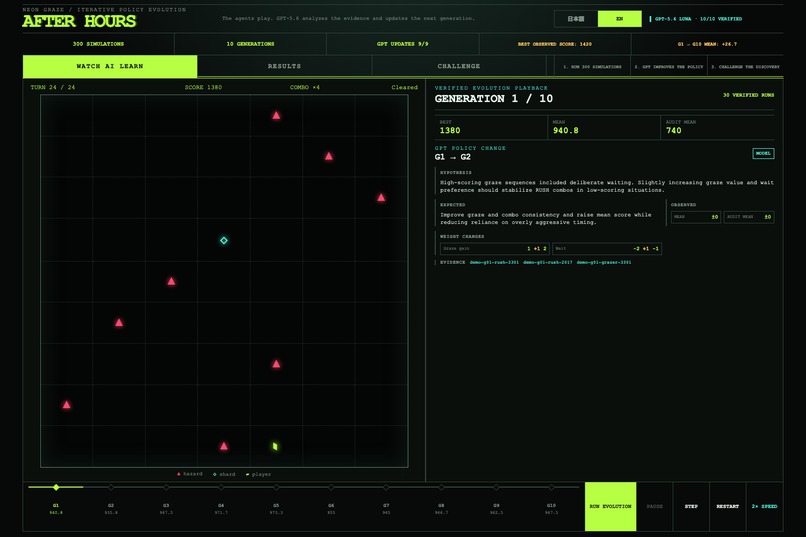Click the GENERATION 1 / 10 heading

pos(493,99)
